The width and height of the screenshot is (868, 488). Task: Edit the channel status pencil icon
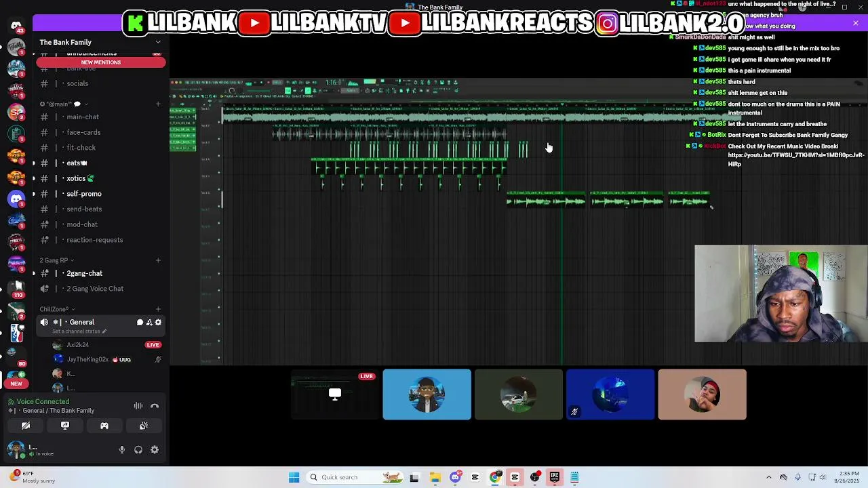104,331
